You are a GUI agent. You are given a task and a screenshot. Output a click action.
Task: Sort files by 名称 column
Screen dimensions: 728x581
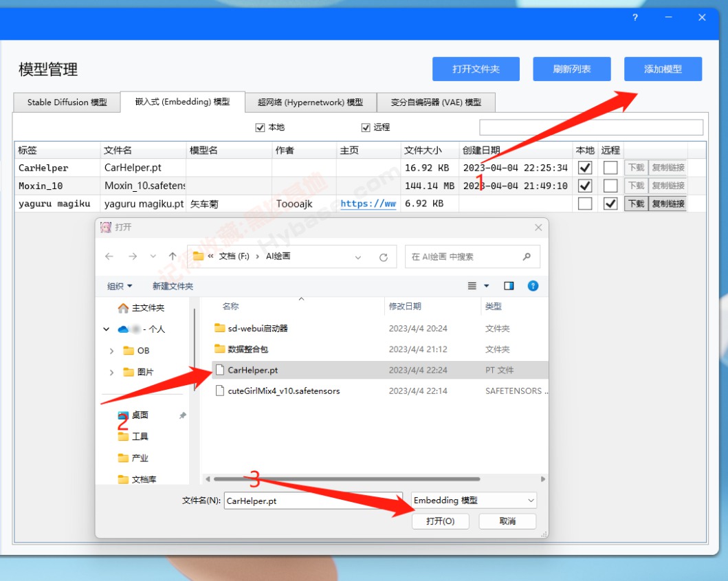pyautogui.click(x=230, y=306)
